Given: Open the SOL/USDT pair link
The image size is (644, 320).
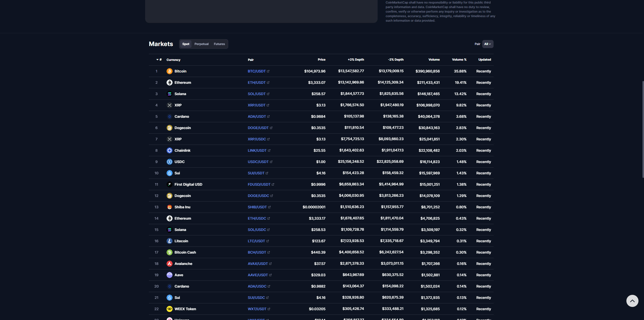Looking at the screenshot, I should click(x=257, y=94).
